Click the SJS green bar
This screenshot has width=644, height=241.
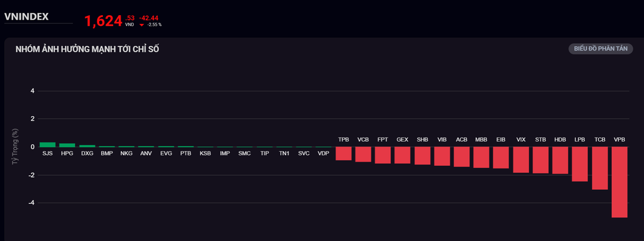(47, 144)
